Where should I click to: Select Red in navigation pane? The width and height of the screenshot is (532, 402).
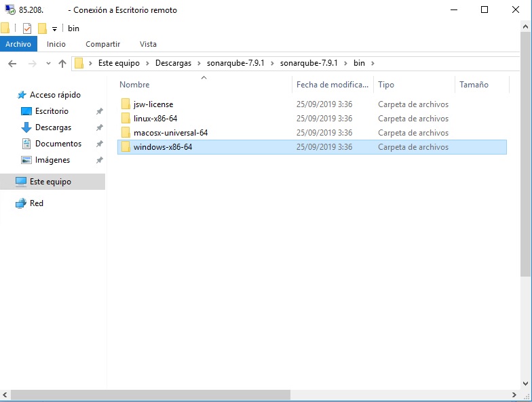point(37,203)
